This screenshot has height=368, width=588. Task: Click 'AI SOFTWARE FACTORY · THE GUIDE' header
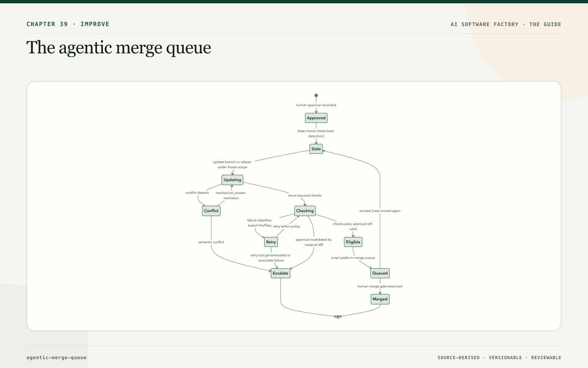click(506, 24)
